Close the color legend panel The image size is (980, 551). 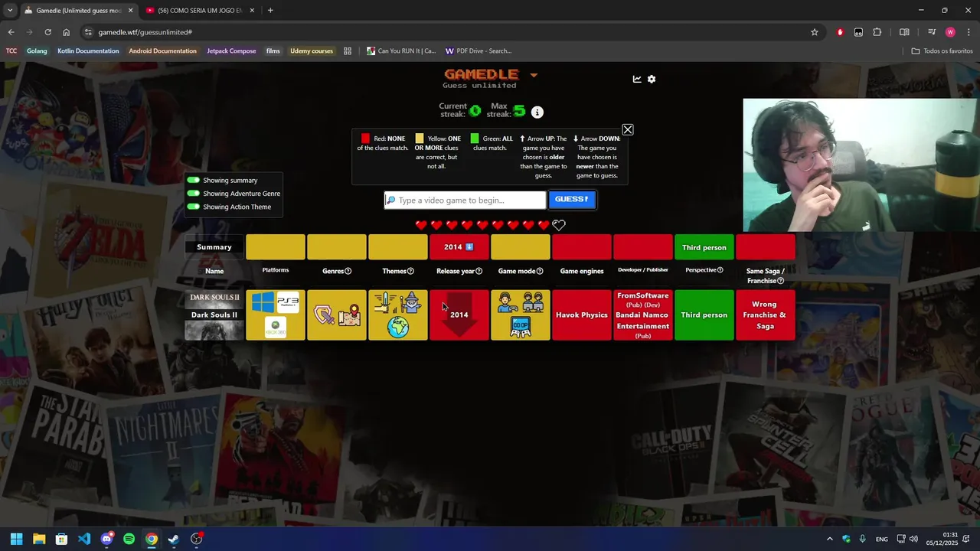click(x=628, y=130)
